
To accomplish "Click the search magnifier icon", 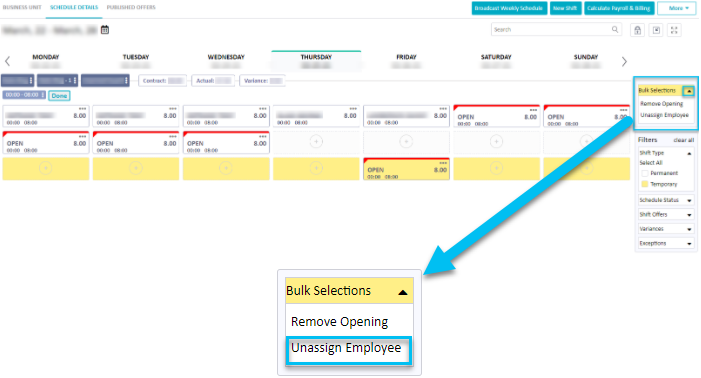I will (x=615, y=29).
